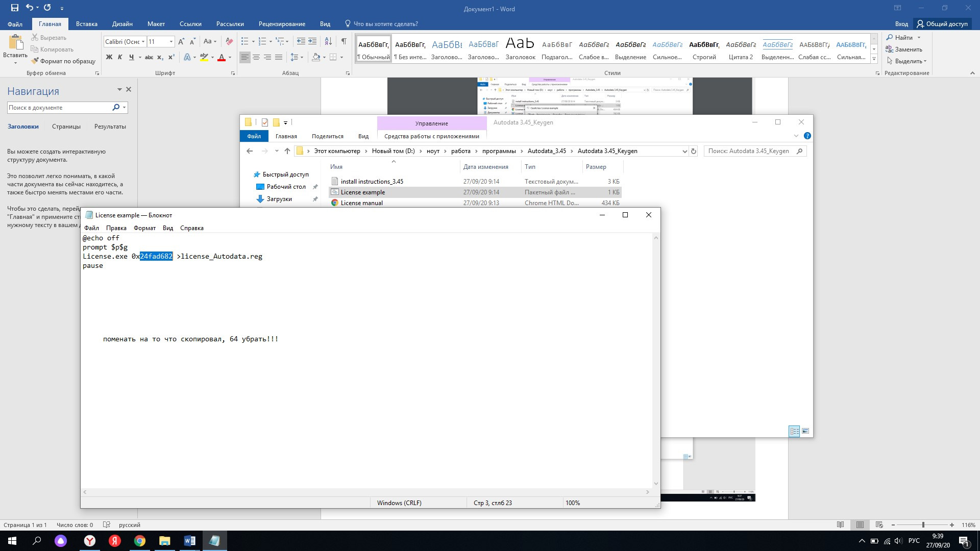
Task: Click the Clear All Formatting eraser icon
Action: click(x=229, y=41)
